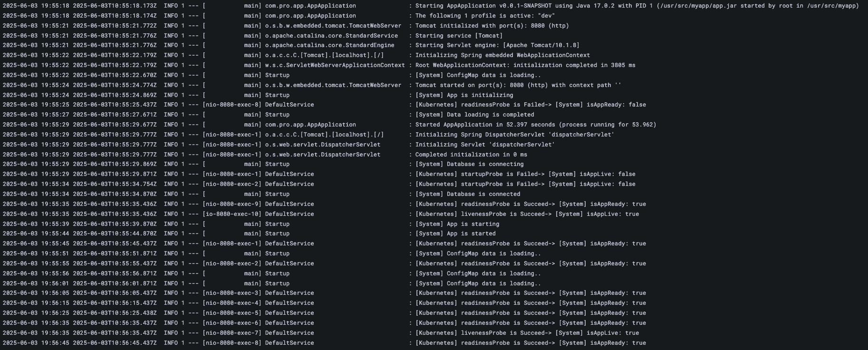The height and width of the screenshot is (350, 868).
Task: Select the "Database is connected" log message
Action: 468,194
